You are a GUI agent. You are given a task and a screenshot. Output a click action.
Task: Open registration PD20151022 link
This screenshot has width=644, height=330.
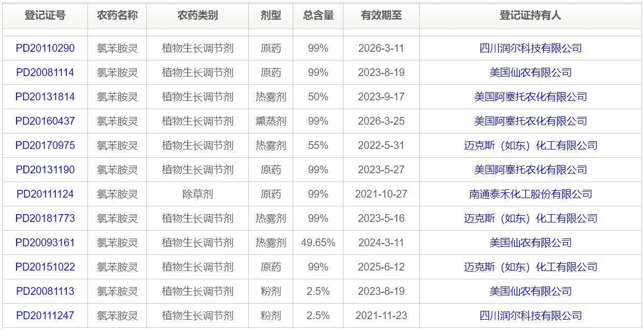point(45,267)
